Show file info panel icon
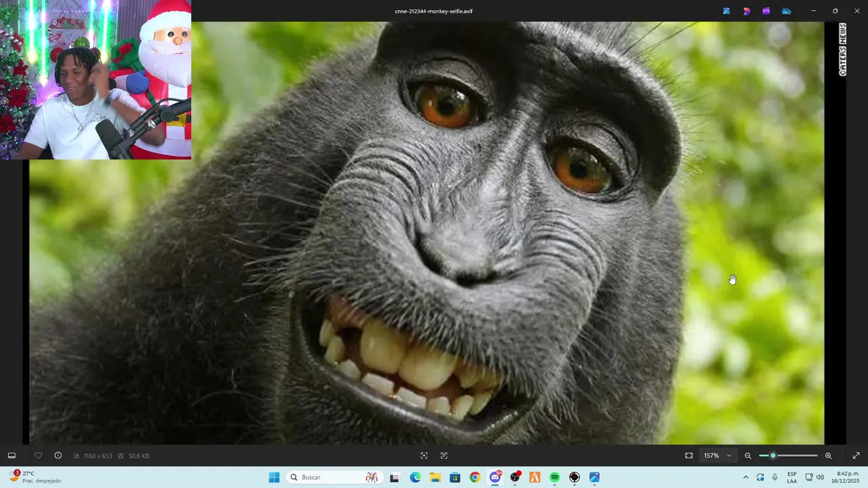 (58, 455)
